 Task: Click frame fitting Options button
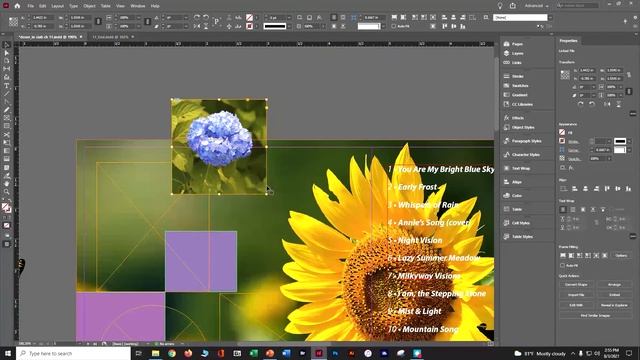(x=621, y=256)
